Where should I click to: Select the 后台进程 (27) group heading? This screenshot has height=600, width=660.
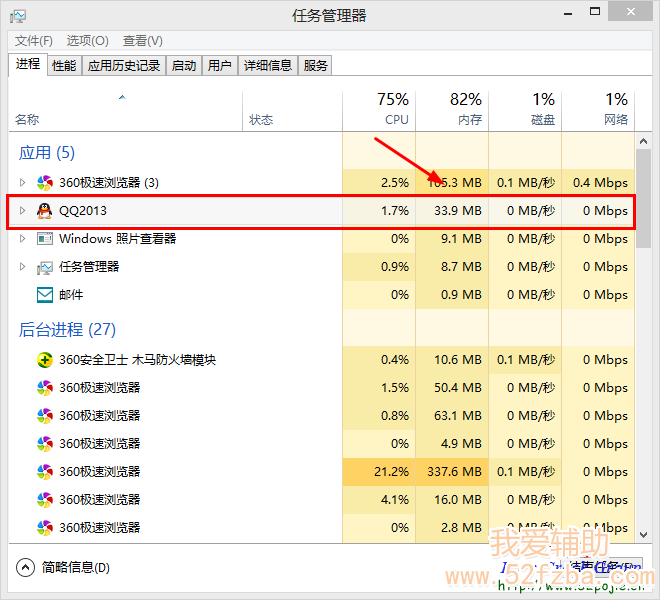[67, 330]
